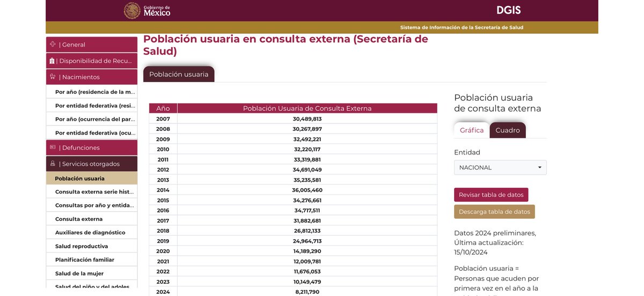The image size is (644, 296).
Task: Open Población usuaria sidebar item
Action: tap(92, 179)
